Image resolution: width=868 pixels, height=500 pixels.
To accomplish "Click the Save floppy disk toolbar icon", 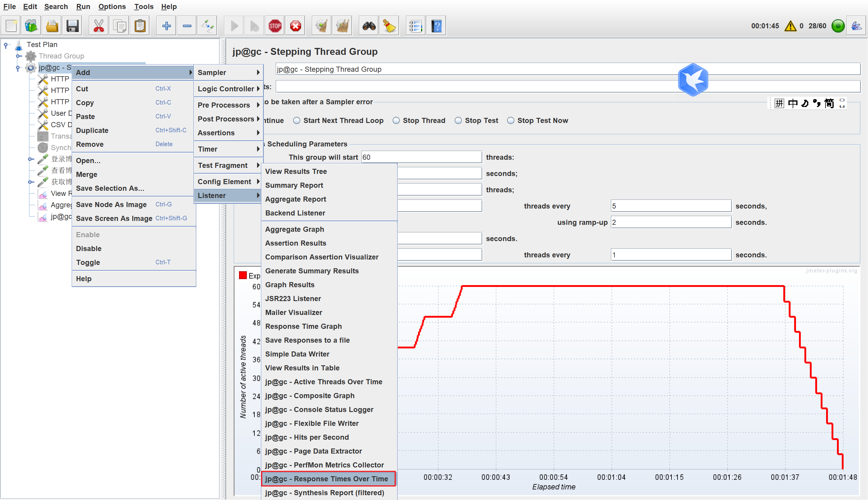I will 72,26.
